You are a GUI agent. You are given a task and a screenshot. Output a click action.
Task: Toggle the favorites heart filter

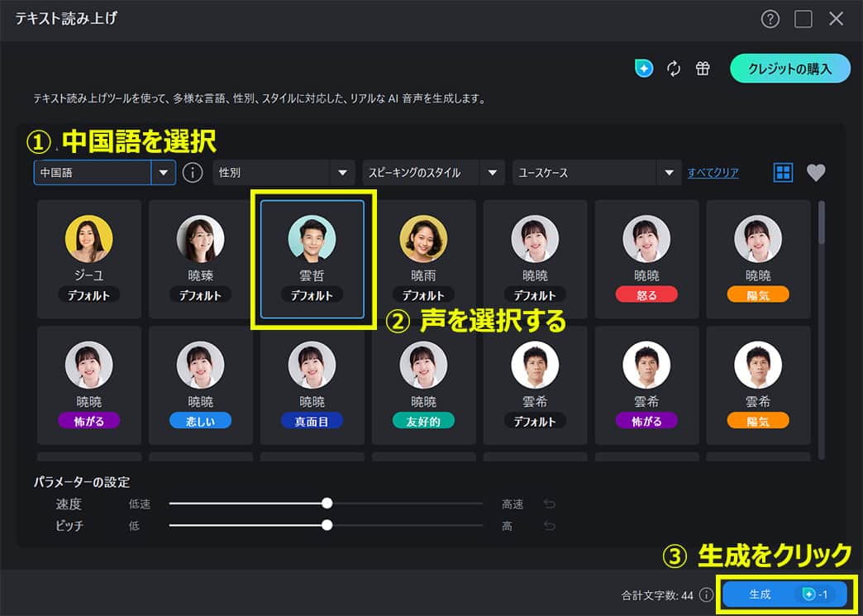click(817, 173)
